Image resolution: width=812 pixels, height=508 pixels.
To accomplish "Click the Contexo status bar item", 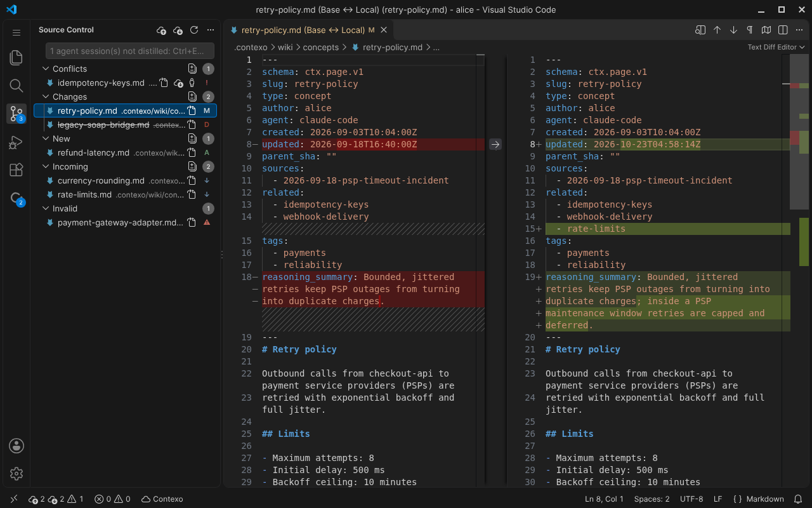I will click(162, 499).
